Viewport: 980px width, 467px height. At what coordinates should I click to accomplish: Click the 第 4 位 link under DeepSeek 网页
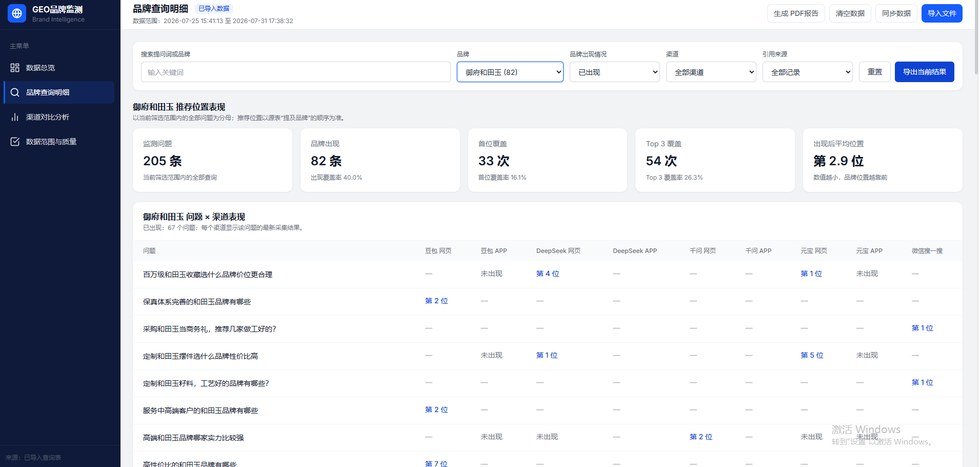pyautogui.click(x=548, y=274)
